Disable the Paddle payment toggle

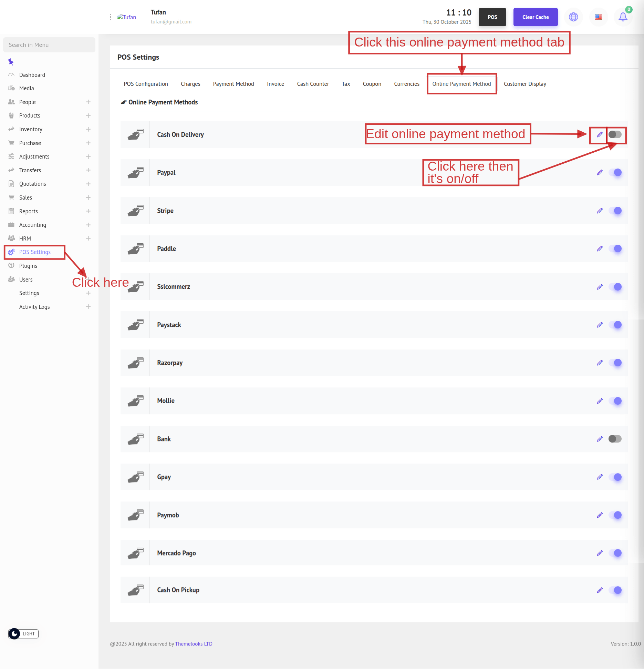615,248
